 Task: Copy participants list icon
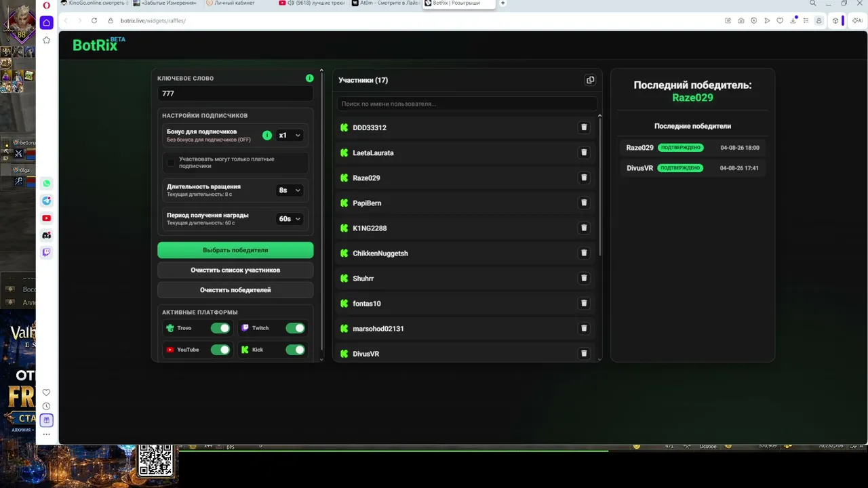pyautogui.click(x=590, y=80)
